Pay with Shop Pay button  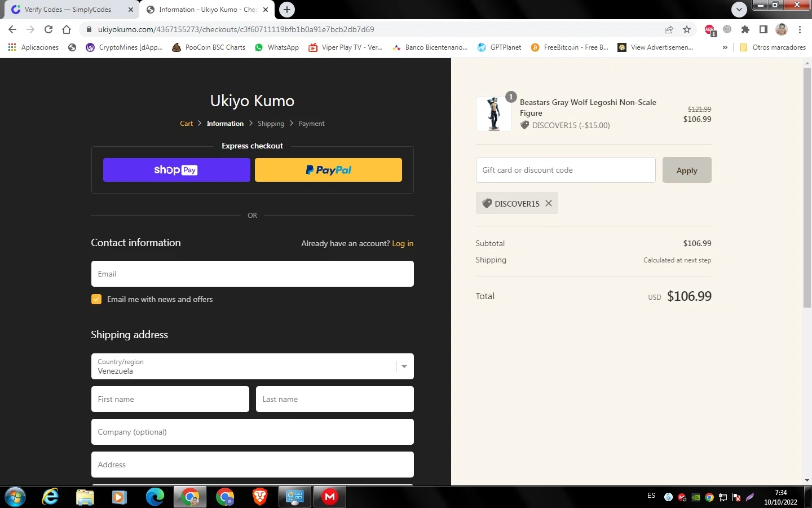(x=176, y=170)
